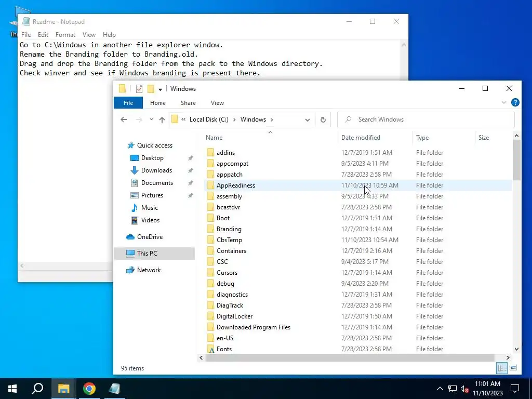Click the muted volume tray icon
532x399 pixels.
(465, 389)
